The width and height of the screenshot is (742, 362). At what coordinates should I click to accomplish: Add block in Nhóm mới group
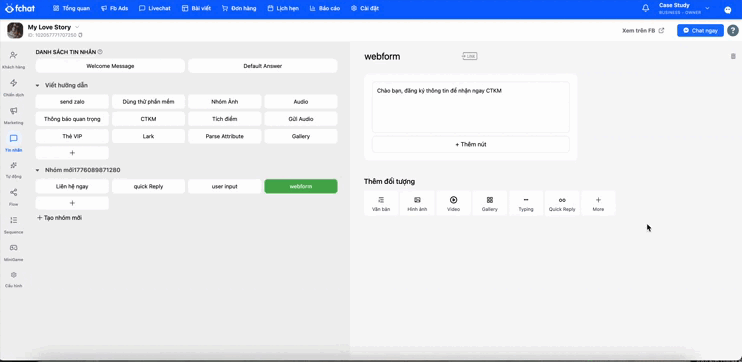(72, 203)
